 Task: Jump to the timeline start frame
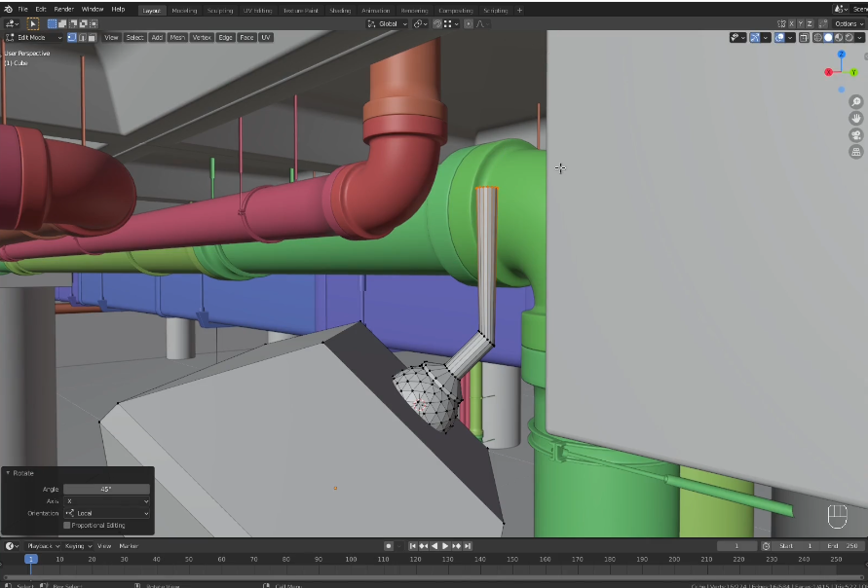(x=412, y=546)
